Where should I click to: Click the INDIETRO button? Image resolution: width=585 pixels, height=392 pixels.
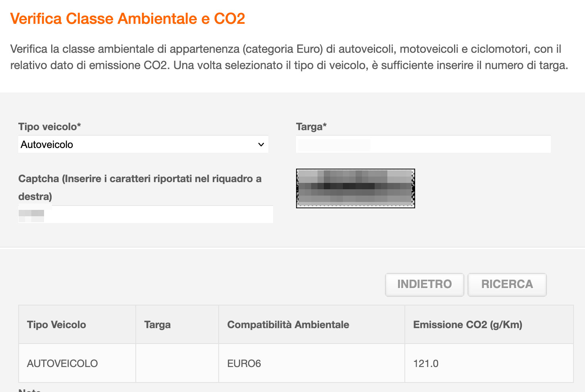click(x=425, y=284)
